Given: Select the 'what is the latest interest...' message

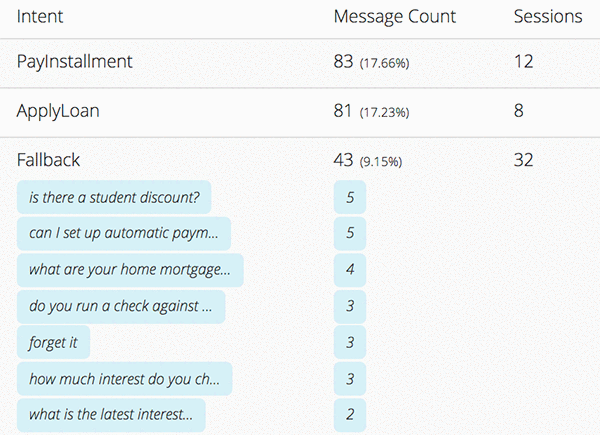Looking at the screenshot, I should click(x=117, y=414).
